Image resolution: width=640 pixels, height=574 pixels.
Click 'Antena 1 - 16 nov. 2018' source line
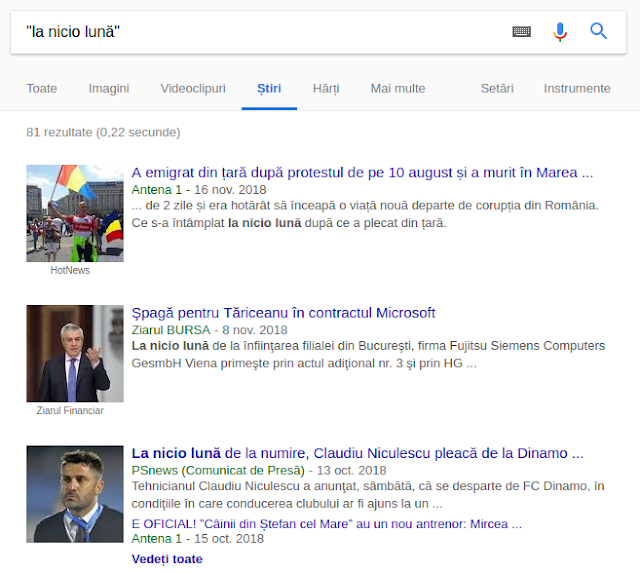pyautogui.click(x=199, y=190)
